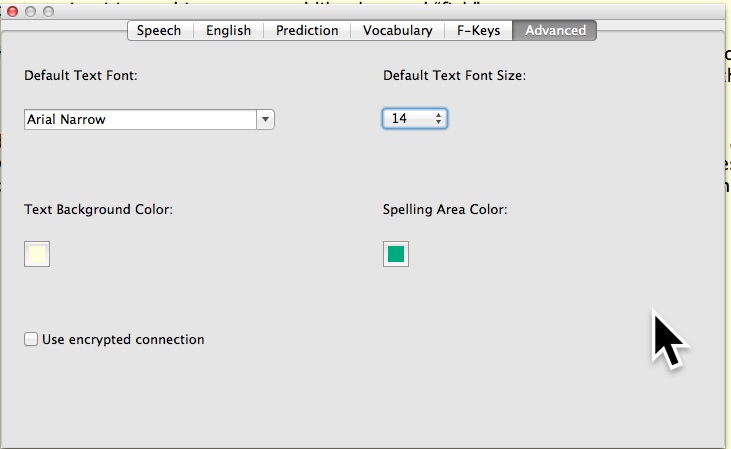Image resolution: width=731 pixels, height=449 pixels.
Task: Click the window zoom button
Action: (x=48, y=11)
